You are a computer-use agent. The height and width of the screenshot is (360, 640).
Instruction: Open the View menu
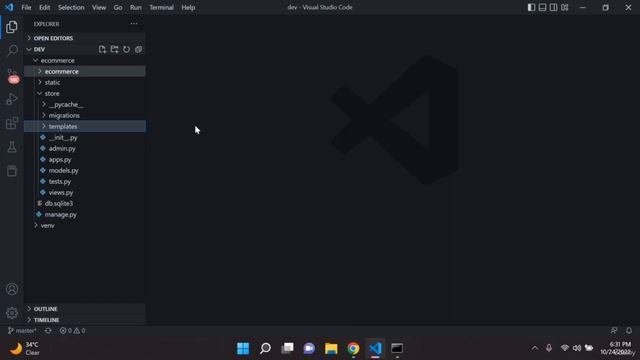99,7
